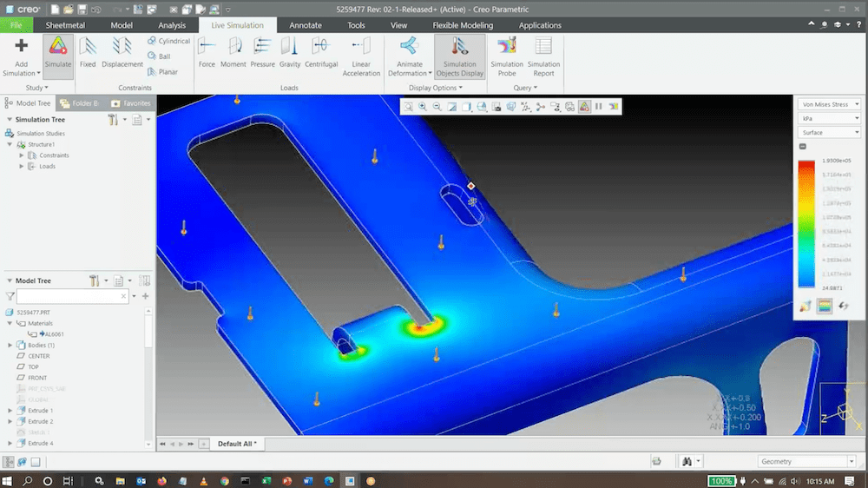Toggle Simulation Objects Display

[x=459, y=56]
